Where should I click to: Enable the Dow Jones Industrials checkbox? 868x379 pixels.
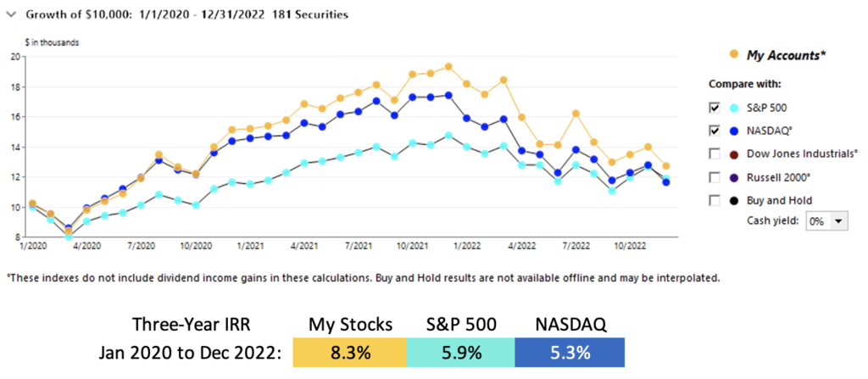tap(715, 153)
